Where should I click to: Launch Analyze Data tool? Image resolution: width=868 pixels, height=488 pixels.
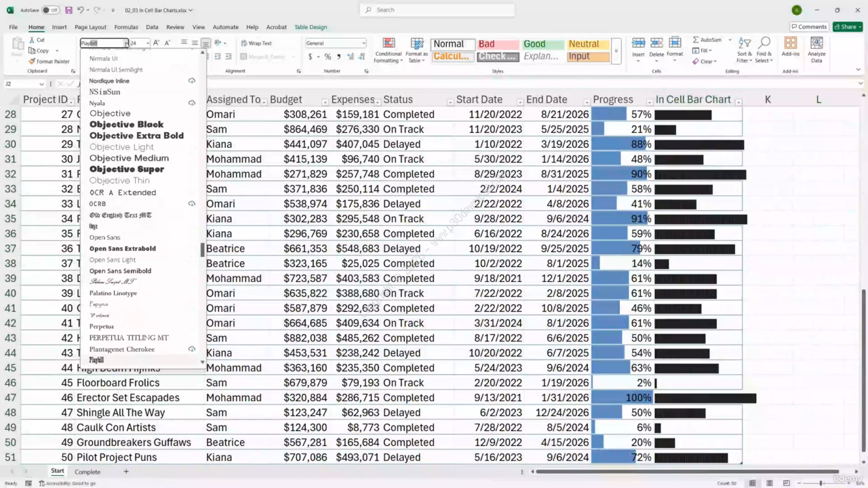(816, 43)
